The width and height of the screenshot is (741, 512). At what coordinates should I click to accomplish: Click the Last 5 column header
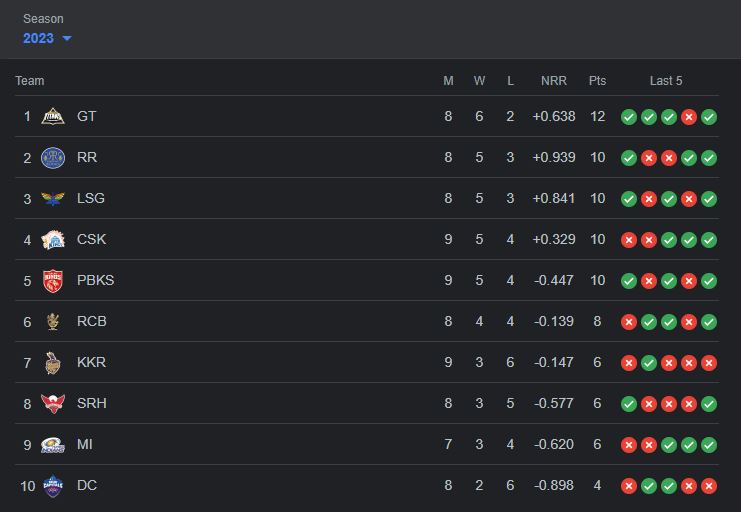point(666,81)
